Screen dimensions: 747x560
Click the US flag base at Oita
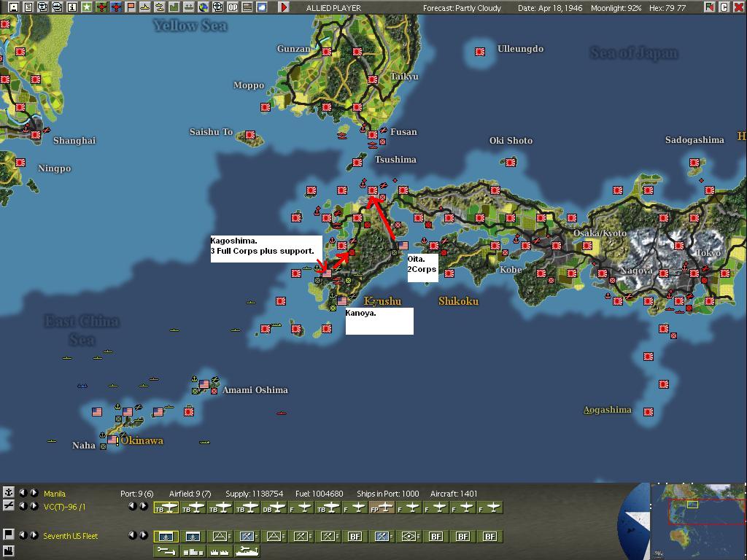pos(403,245)
